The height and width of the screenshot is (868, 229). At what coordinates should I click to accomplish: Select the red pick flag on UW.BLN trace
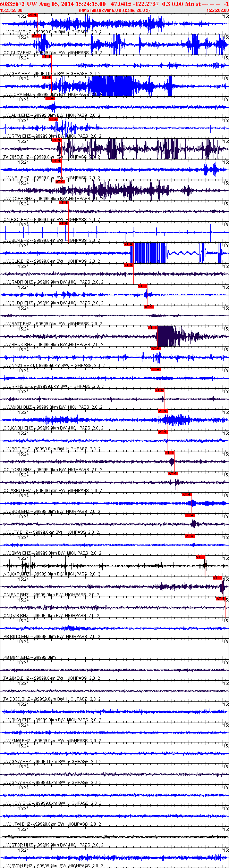point(63,223)
